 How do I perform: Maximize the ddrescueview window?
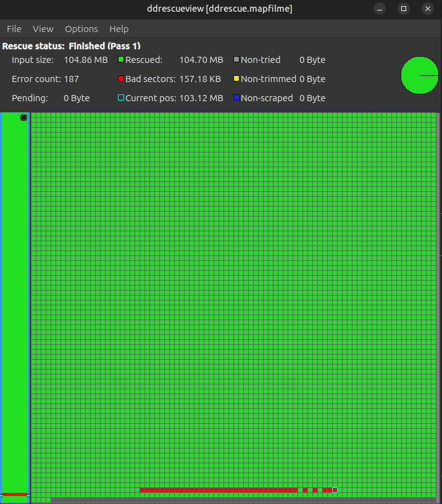coord(404,9)
